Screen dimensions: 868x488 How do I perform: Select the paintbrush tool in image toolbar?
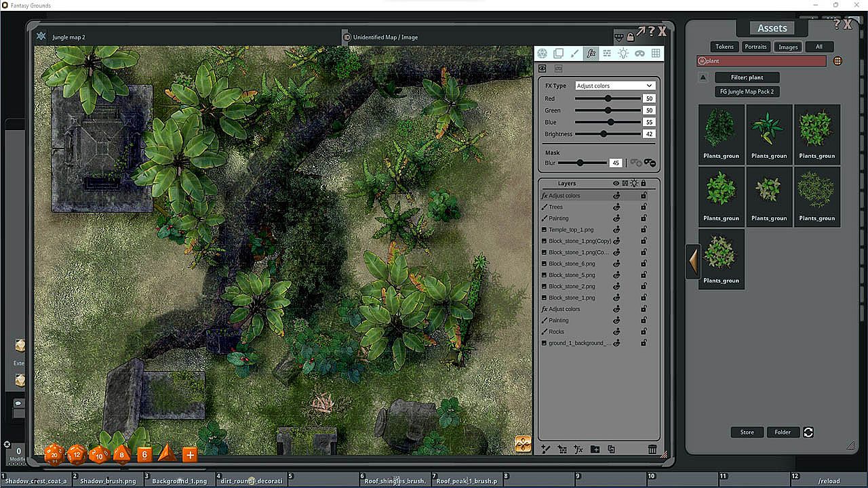click(x=574, y=54)
